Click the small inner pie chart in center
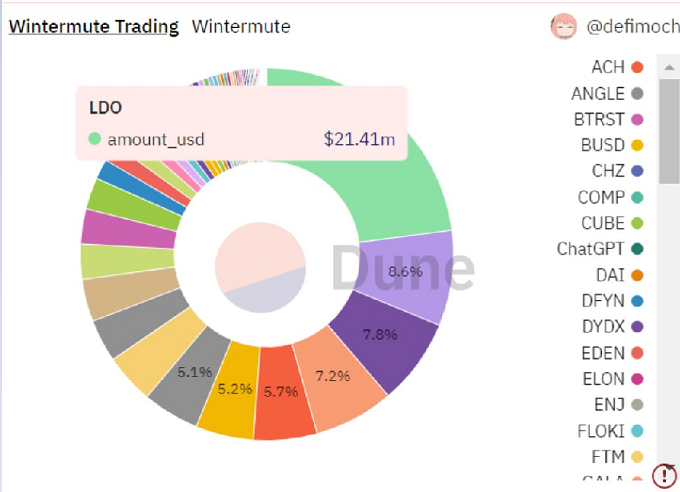 [x=260, y=267]
